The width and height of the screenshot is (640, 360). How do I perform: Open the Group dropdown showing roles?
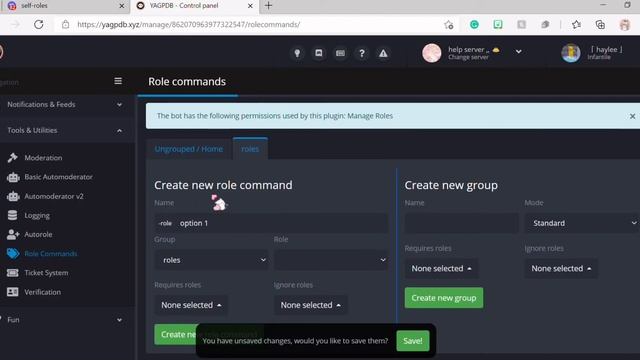[211, 260]
